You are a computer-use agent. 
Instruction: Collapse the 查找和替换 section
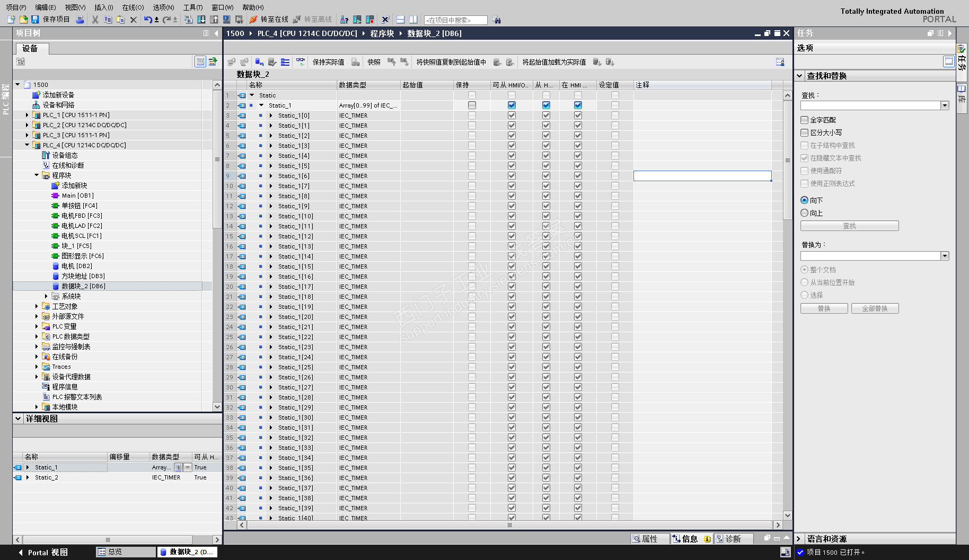coord(799,76)
